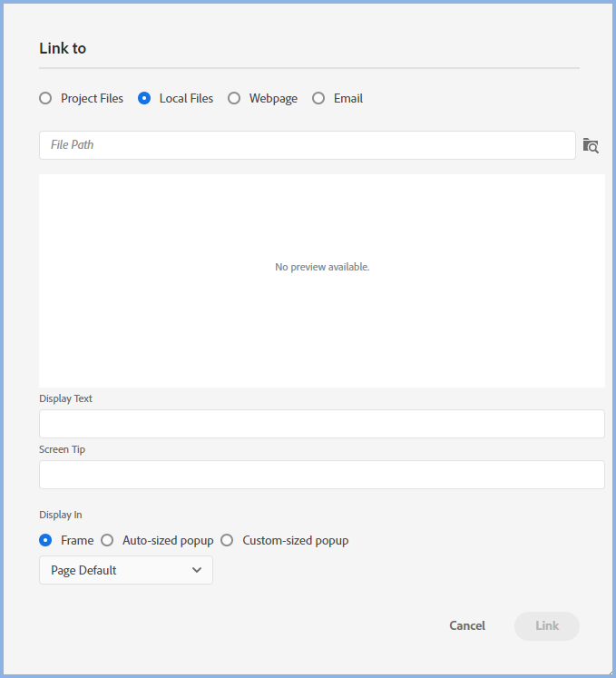The width and height of the screenshot is (616, 678).
Task: Click the 'Display Text' field label
Action: click(65, 398)
